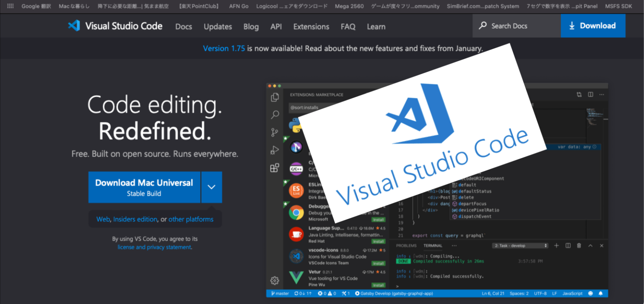The image size is (644, 304).
Task: Click the Python extension icon
Action: tap(296, 125)
